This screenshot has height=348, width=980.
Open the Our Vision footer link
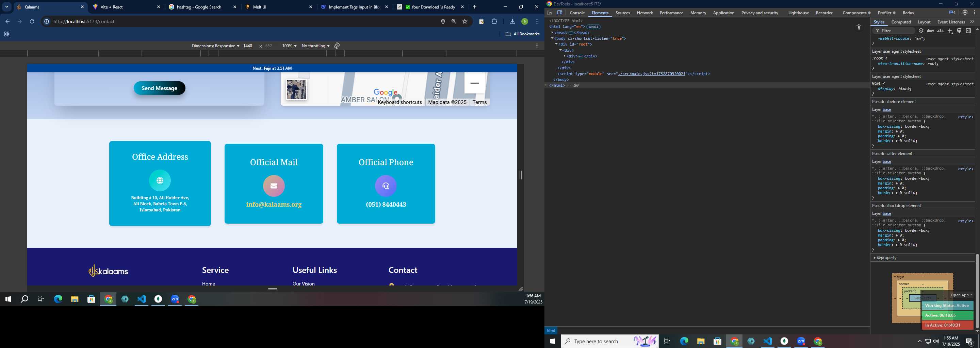pyautogui.click(x=304, y=284)
